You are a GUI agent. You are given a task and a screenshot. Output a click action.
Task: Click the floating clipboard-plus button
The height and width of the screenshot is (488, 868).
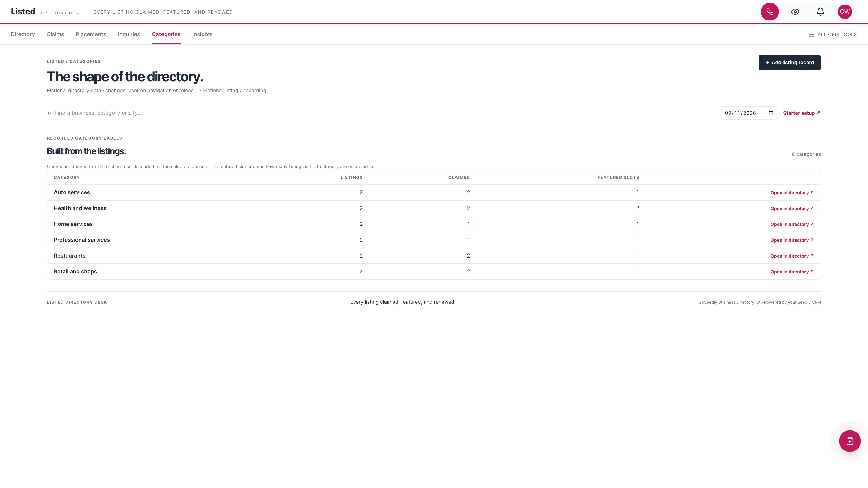tap(849, 441)
